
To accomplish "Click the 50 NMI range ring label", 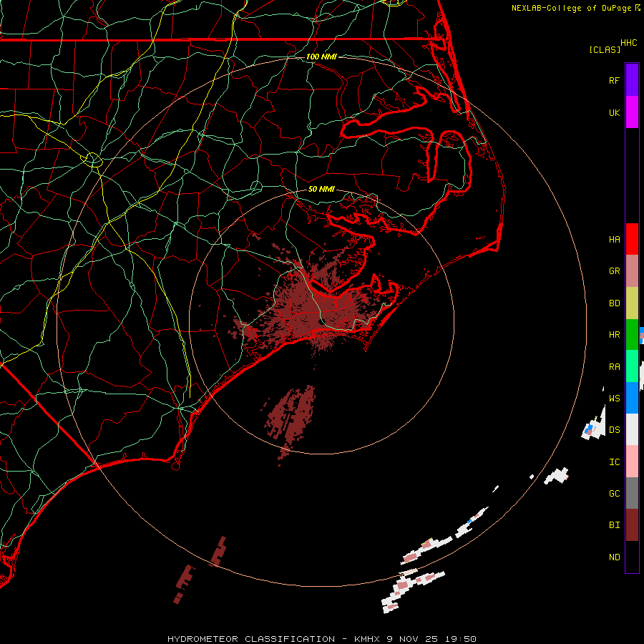I will [x=321, y=189].
